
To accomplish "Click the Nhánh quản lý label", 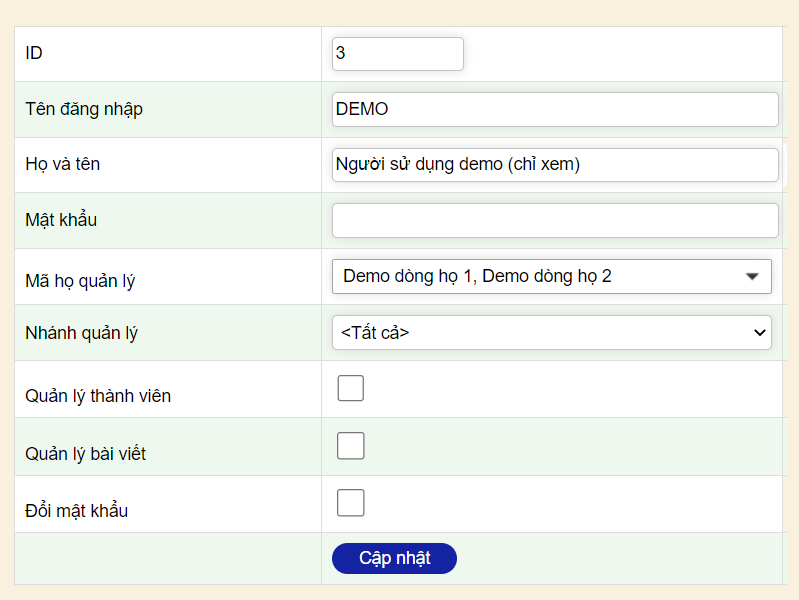I will click(82, 333).
